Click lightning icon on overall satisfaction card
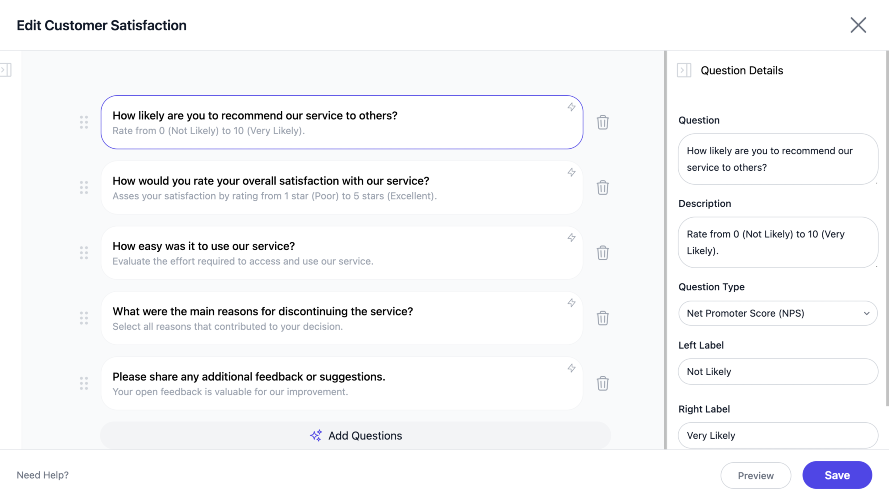 click(572, 172)
